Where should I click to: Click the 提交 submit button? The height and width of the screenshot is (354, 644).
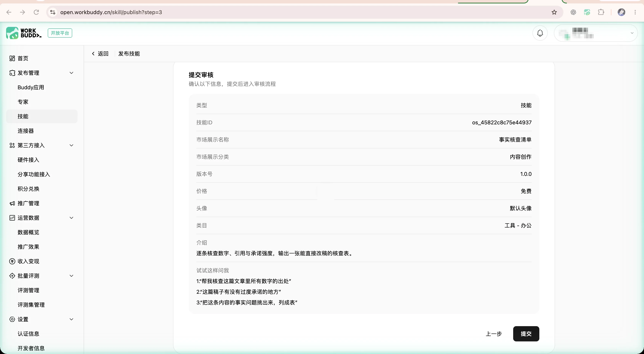coord(526,334)
